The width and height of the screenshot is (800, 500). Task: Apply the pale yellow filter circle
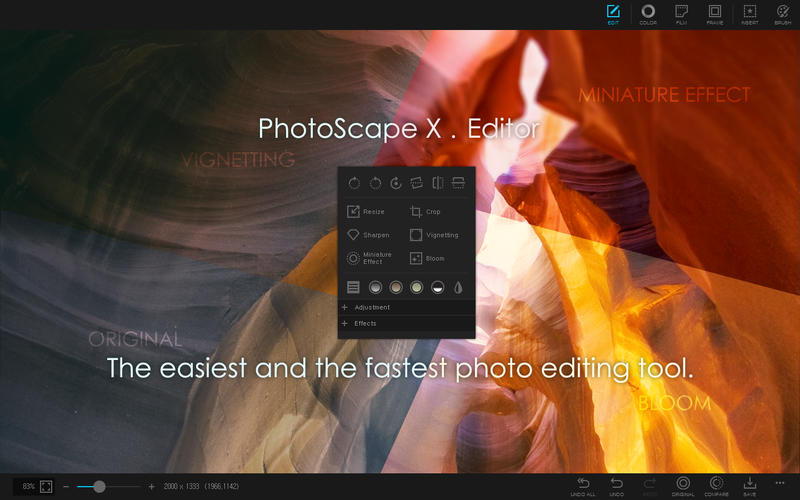coord(417,287)
